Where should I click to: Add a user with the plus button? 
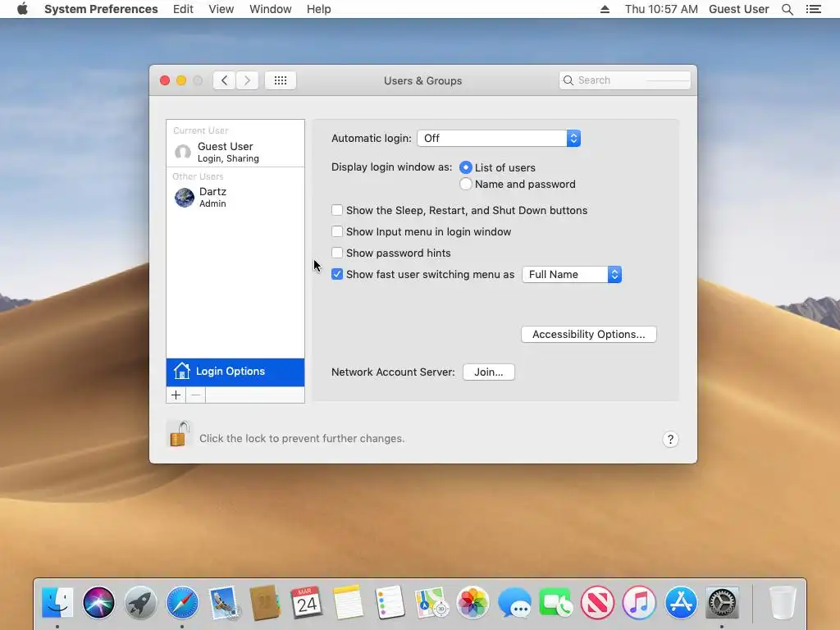click(176, 395)
